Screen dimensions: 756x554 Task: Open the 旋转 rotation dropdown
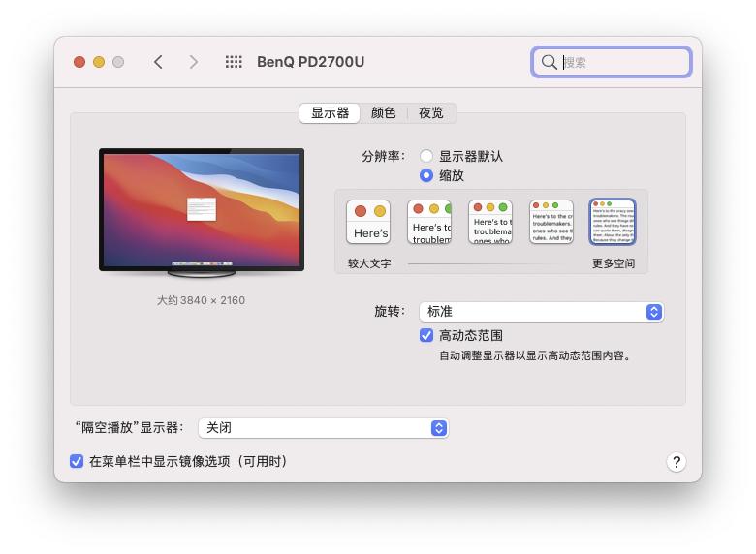pyautogui.click(x=542, y=312)
